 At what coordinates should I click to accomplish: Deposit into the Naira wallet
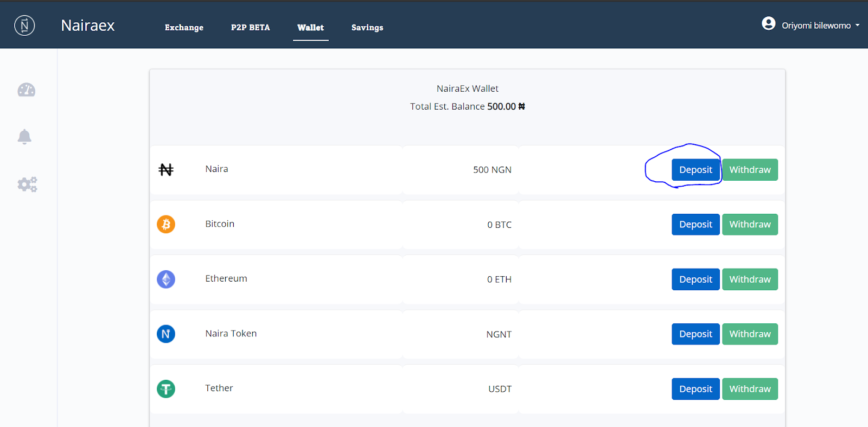(695, 170)
